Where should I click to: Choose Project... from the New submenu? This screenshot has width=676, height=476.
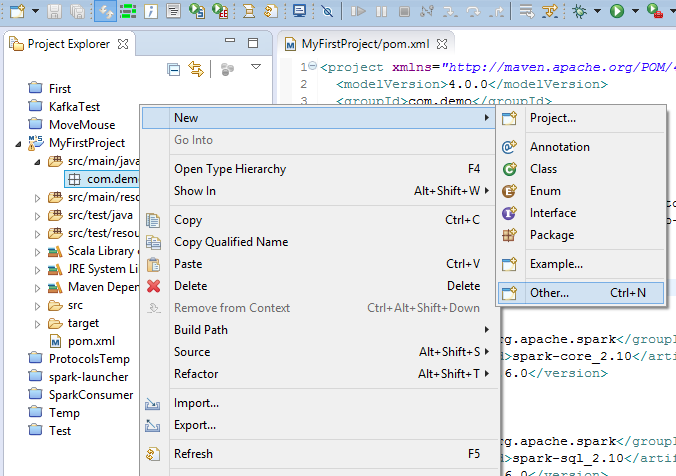[x=580, y=118]
